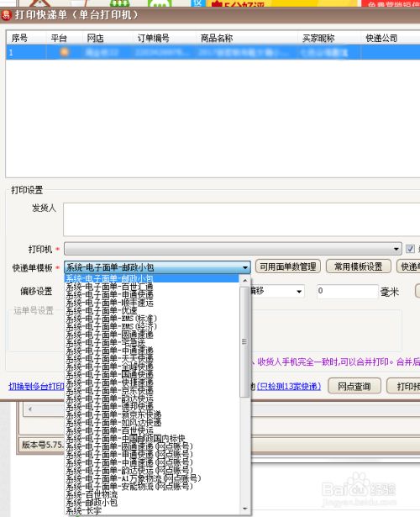The height and width of the screenshot is (517, 420).
Task: Select 系统-电子面单-优速 option
Action: point(151,310)
